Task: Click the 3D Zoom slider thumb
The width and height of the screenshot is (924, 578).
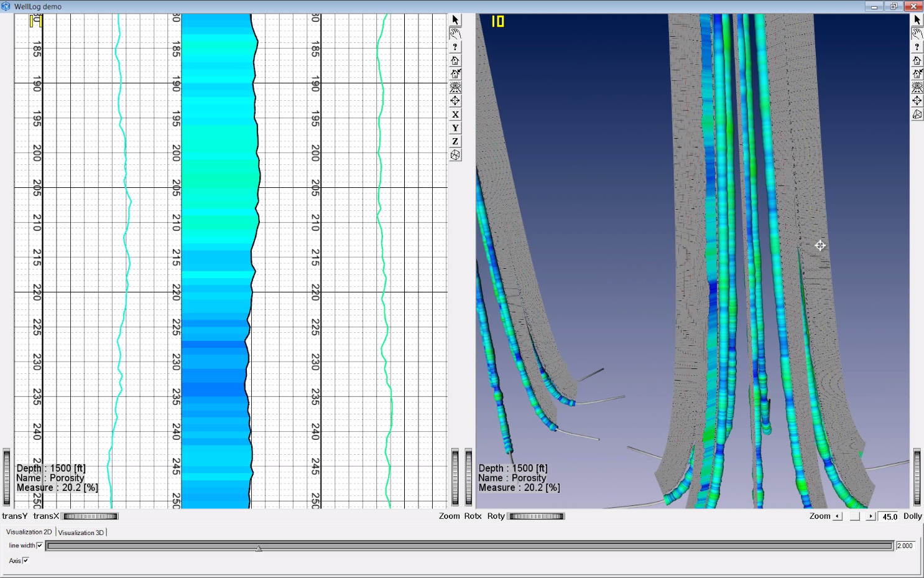Action: pyautogui.click(x=855, y=516)
